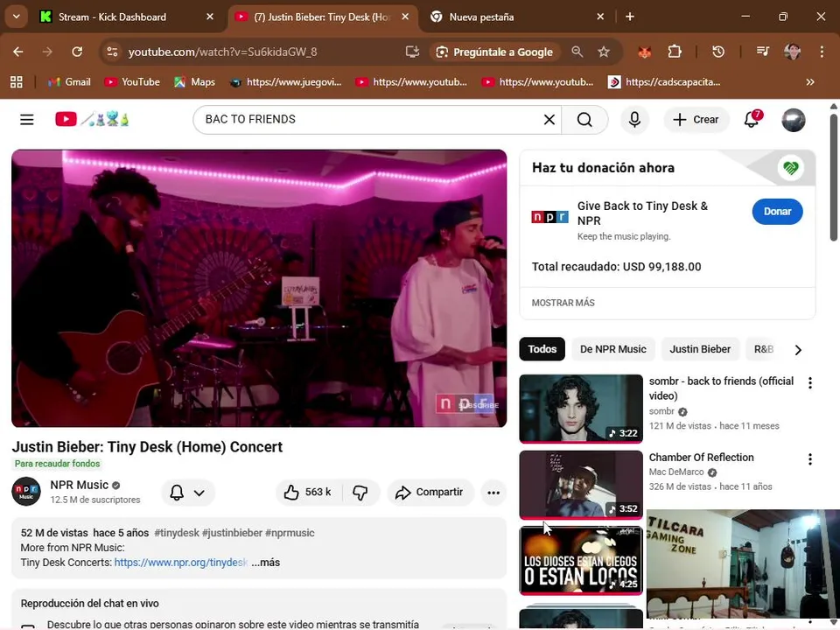Open options for sombr back to friends
The width and height of the screenshot is (840, 630).
point(810,382)
